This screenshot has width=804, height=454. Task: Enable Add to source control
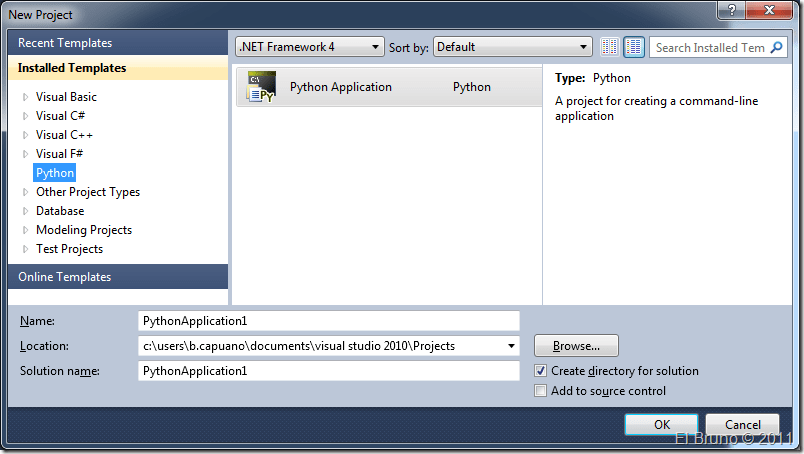(541, 391)
